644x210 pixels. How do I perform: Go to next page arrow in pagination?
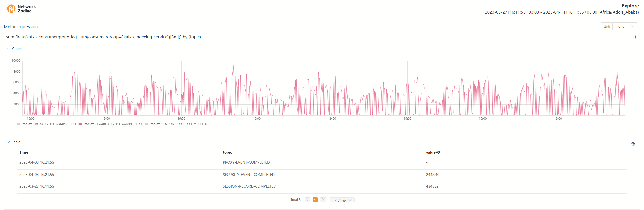pos(323,200)
